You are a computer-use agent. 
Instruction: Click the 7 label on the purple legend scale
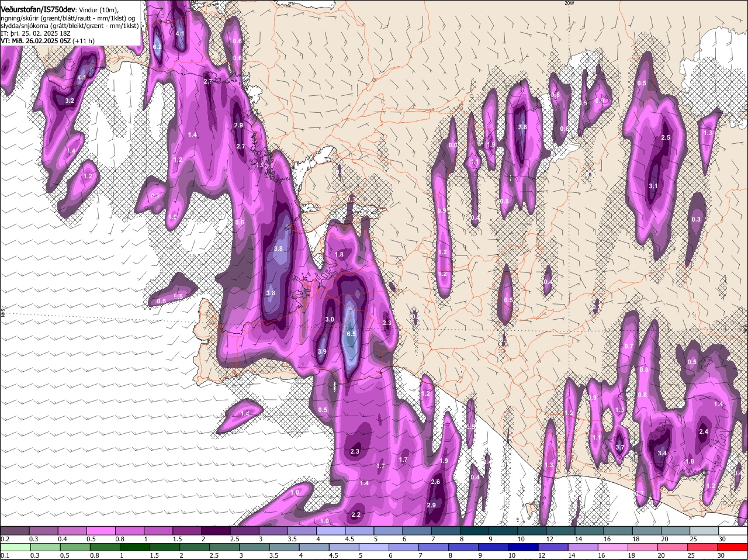(x=433, y=539)
